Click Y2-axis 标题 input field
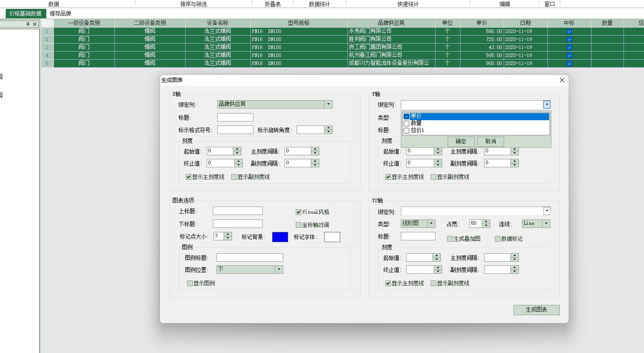644x353 pixels. pos(418,236)
